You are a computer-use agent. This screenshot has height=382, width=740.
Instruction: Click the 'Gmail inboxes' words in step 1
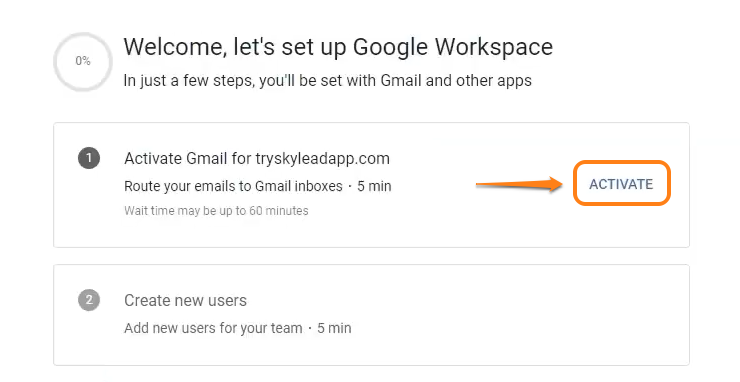pos(299,186)
